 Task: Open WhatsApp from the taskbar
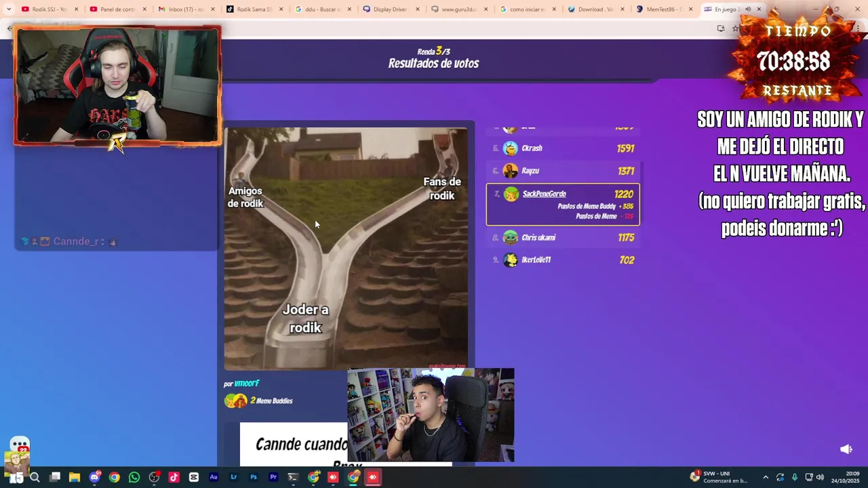pos(134,477)
